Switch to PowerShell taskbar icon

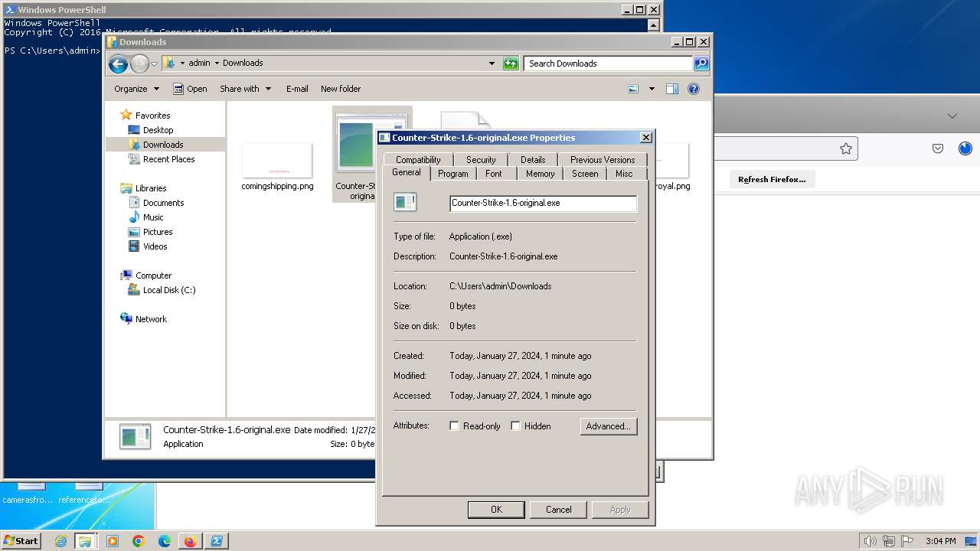(x=217, y=541)
